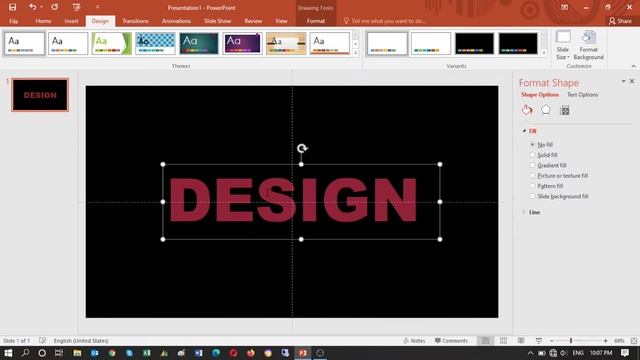Switch to Reading View
Viewport: 640px width, 360px height.
pyautogui.click(x=521, y=340)
